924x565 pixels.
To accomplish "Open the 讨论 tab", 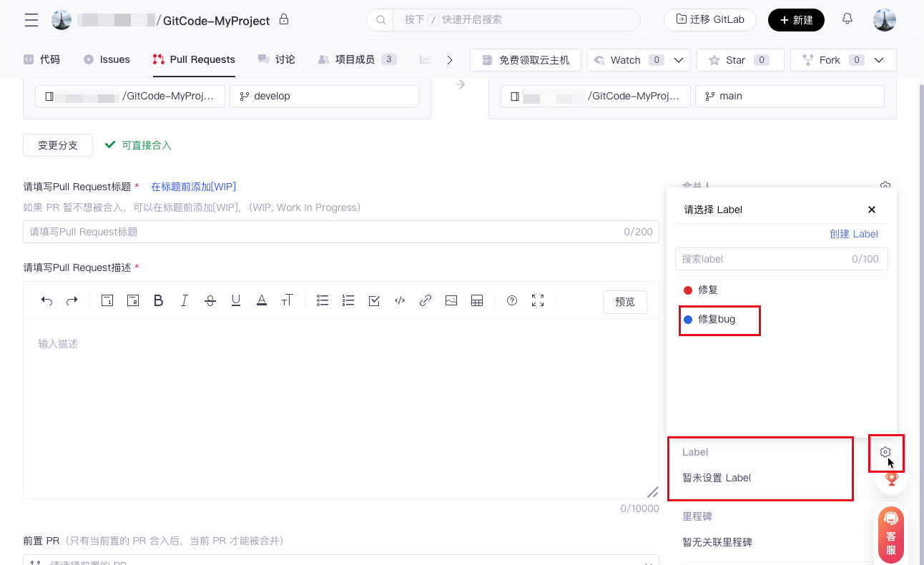I will (277, 59).
